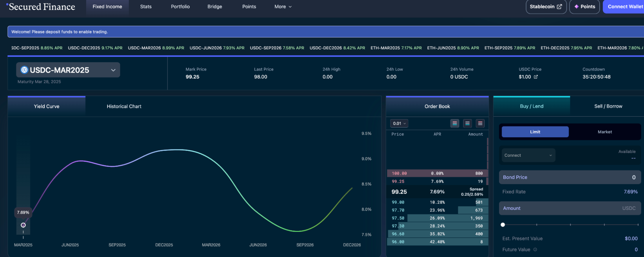
Task: Click the amount slider handle
Action: 503,225
